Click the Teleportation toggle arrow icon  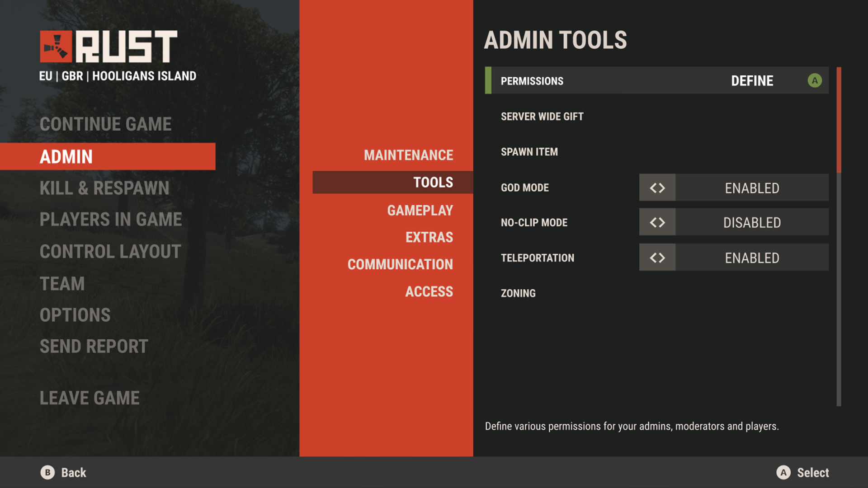(657, 258)
